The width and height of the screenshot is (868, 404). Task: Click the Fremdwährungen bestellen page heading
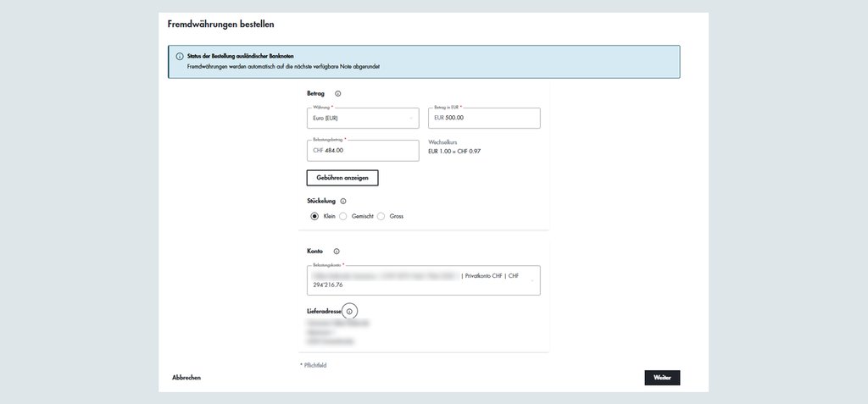point(220,25)
